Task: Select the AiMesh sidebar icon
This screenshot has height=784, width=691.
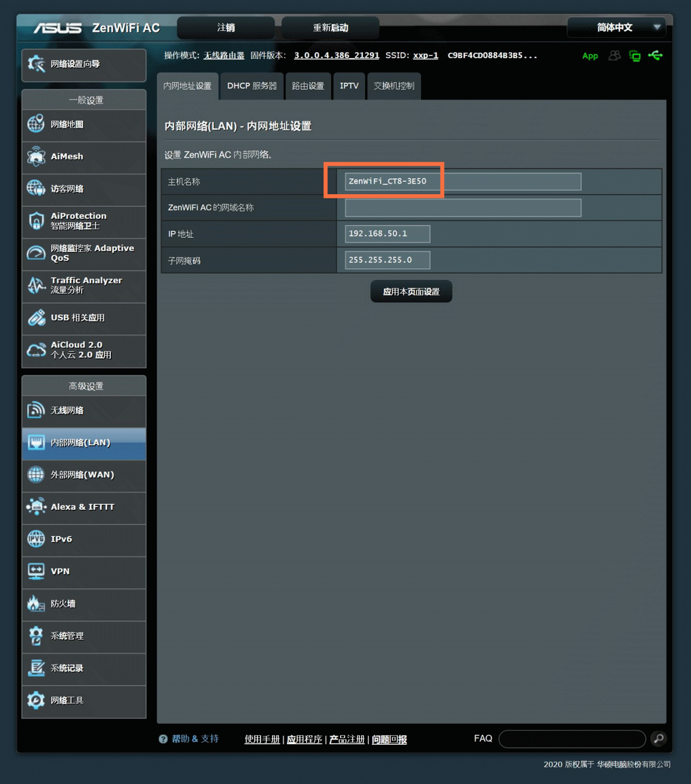Action: [36, 156]
